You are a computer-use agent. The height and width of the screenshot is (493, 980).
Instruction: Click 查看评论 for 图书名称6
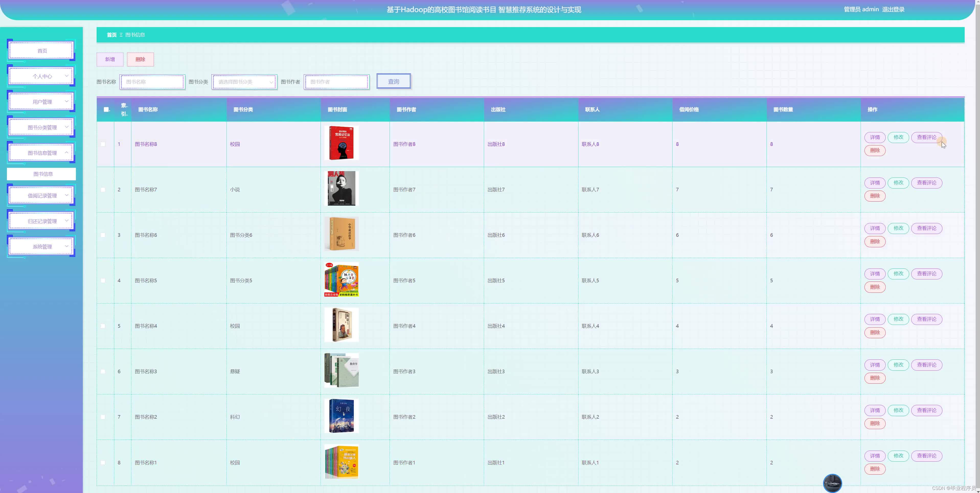[926, 228]
